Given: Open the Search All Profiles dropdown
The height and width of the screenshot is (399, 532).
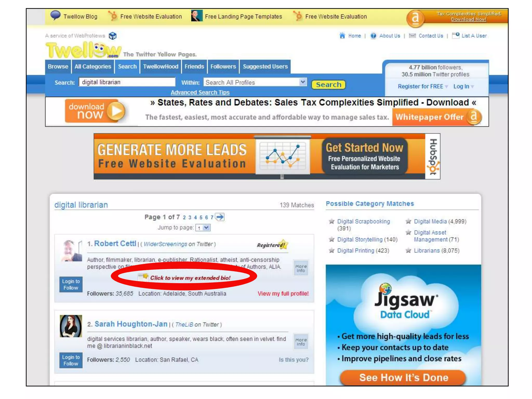Looking at the screenshot, I should click(303, 82).
